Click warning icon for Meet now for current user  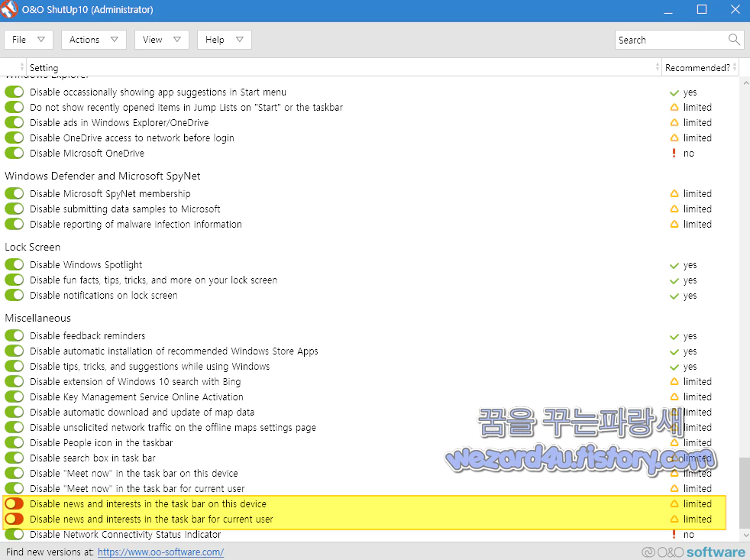[674, 488]
